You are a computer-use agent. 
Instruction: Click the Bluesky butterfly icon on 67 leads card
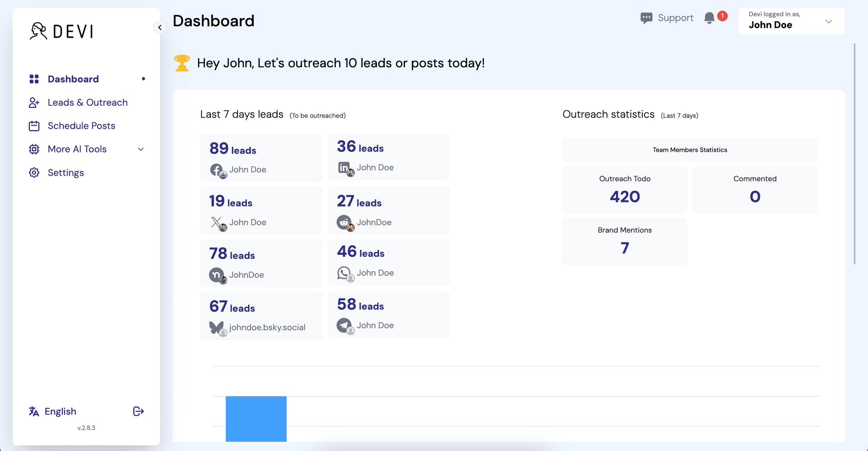point(216,327)
